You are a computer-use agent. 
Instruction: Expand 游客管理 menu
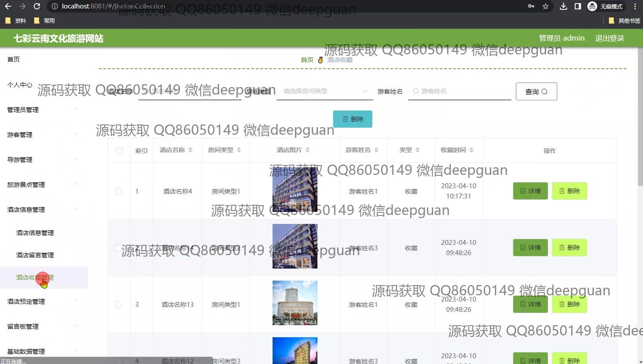44,135
